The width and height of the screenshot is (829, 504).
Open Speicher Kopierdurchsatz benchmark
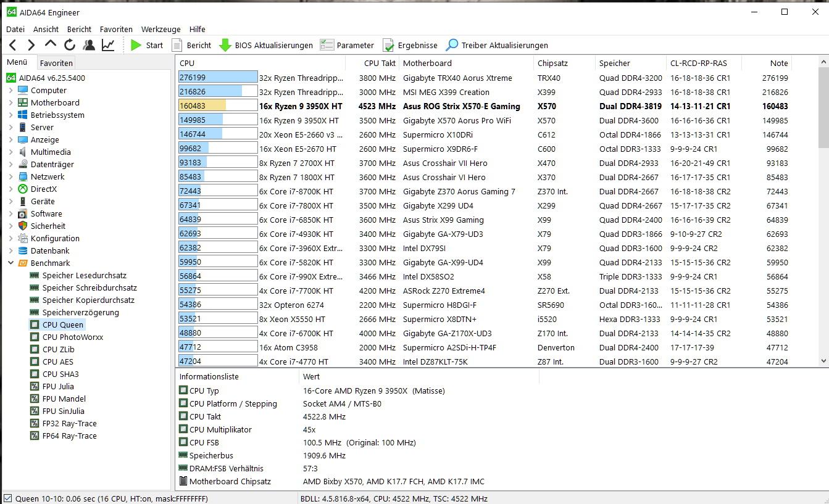click(x=82, y=300)
